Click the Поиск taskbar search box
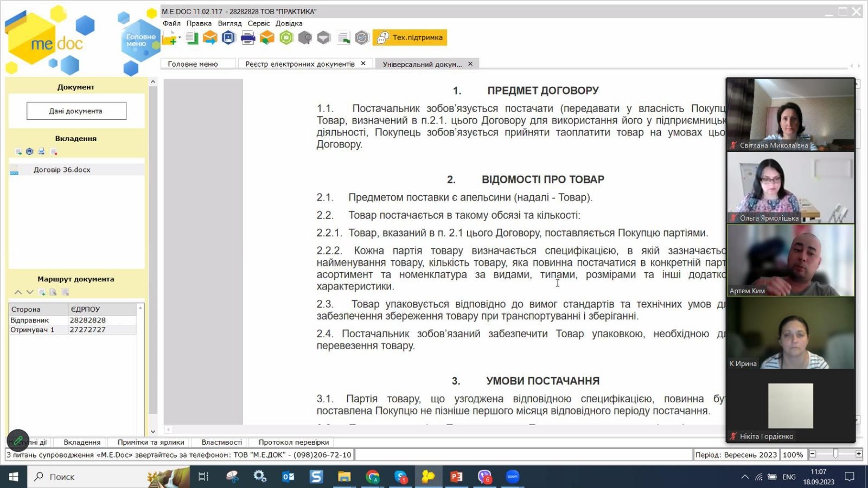This screenshot has width=868, height=488. tap(108, 477)
